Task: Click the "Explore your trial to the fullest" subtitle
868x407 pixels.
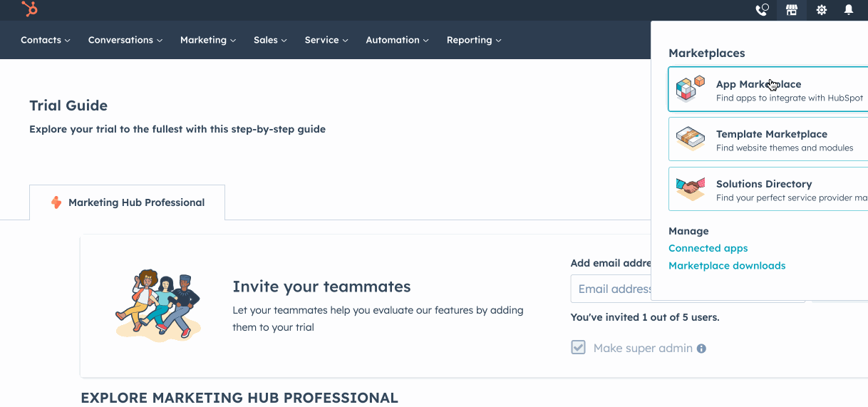Action: click(177, 129)
